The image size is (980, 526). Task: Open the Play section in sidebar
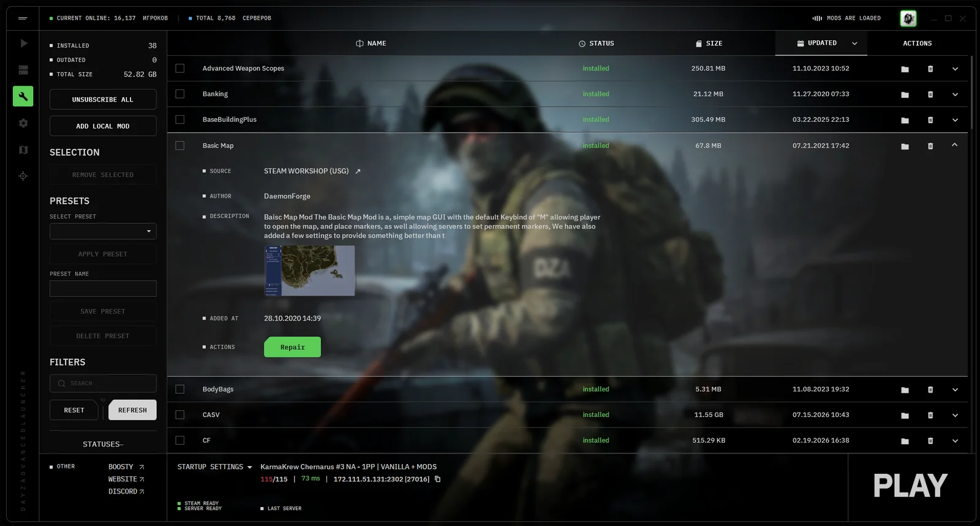23,43
